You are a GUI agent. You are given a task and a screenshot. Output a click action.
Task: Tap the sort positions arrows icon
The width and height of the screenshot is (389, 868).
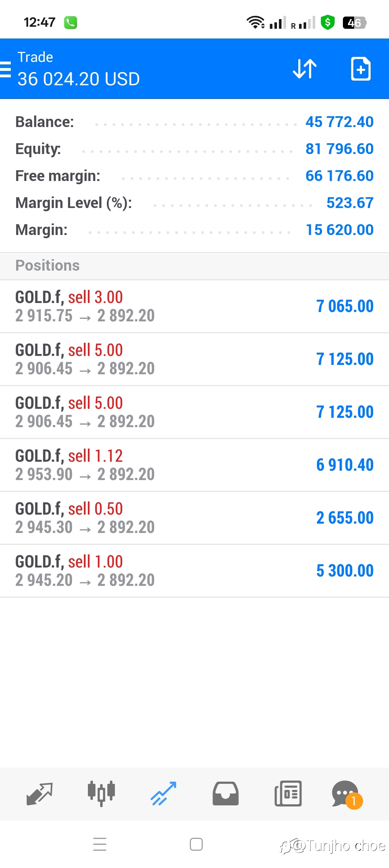(305, 68)
